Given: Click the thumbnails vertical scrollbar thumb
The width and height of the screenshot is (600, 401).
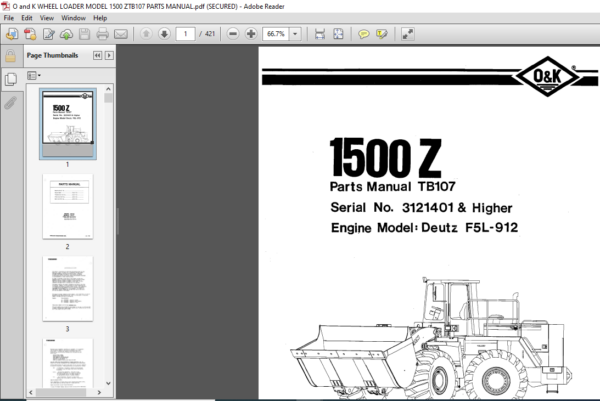Looking at the screenshot, I should [108, 98].
